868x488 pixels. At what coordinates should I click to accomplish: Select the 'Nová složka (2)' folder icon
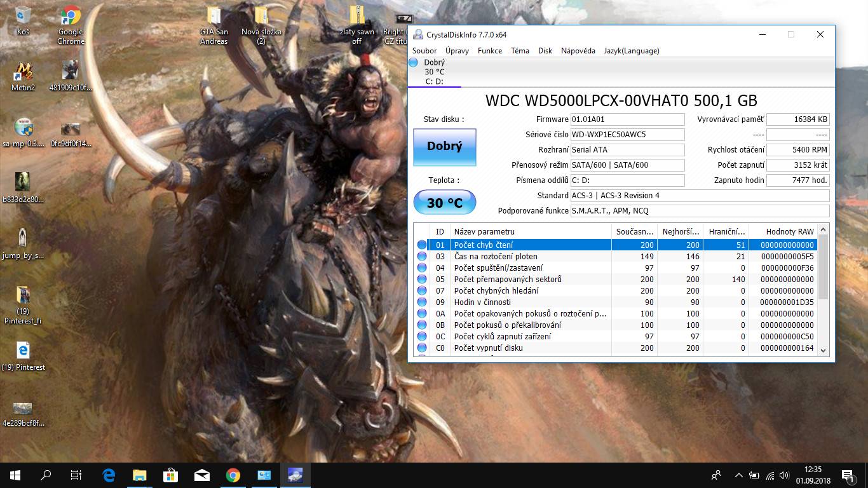tap(261, 25)
